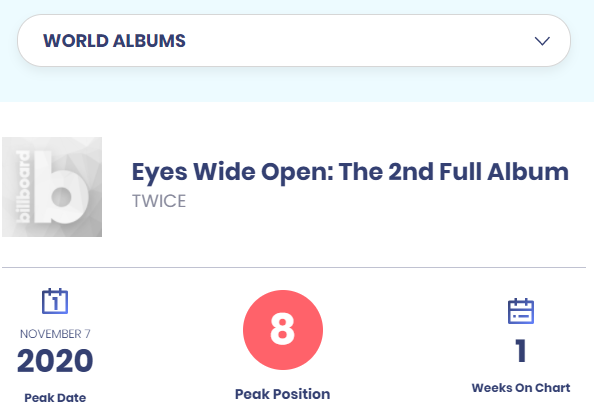Open the TWICE artist link

click(159, 201)
